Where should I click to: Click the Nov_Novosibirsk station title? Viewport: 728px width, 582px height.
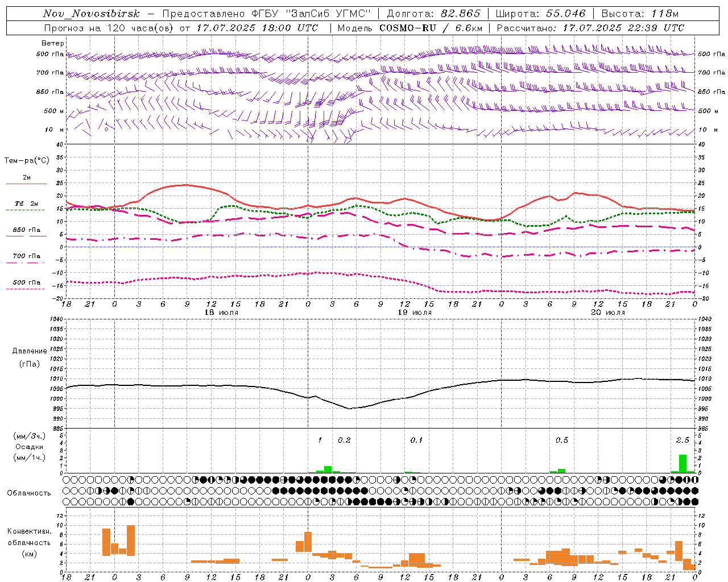91,14
